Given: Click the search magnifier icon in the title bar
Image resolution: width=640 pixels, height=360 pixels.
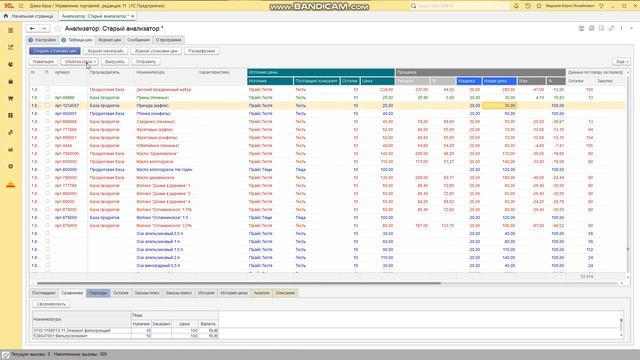Looking at the screenshot, I should 413,6.
